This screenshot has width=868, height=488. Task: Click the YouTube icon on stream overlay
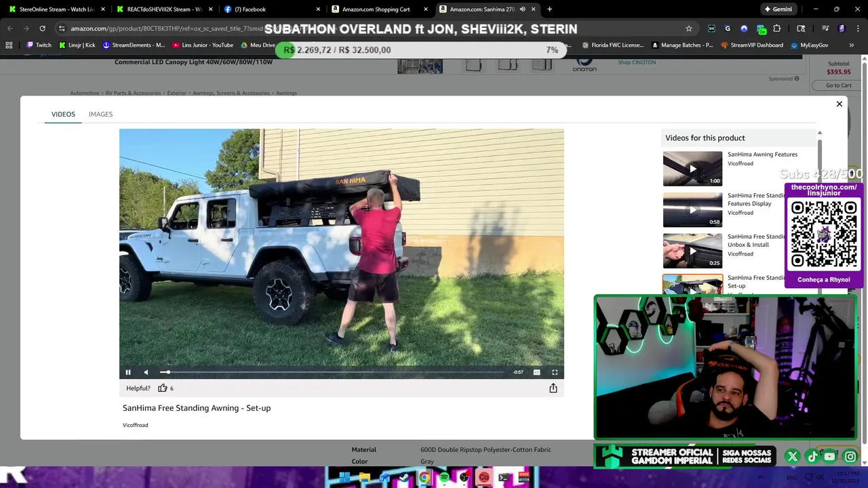pyautogui.click(x=830, y=457)
